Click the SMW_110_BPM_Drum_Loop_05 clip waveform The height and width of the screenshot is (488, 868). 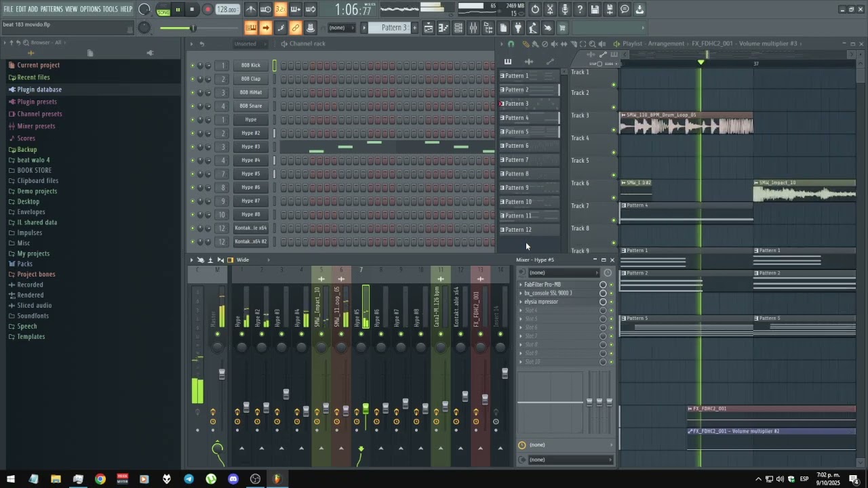point(686,127)
